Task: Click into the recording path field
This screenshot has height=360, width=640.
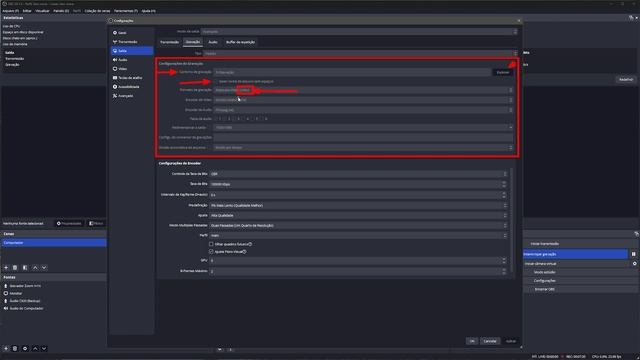Action: (352, 72)
